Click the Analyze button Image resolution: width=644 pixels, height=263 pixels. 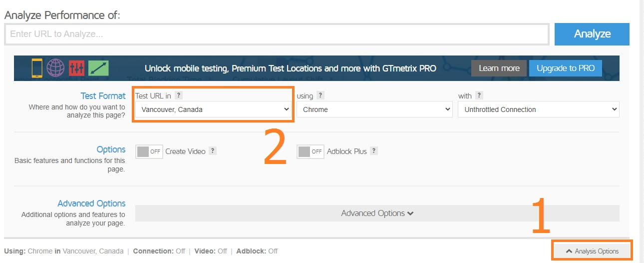(592, 34)
